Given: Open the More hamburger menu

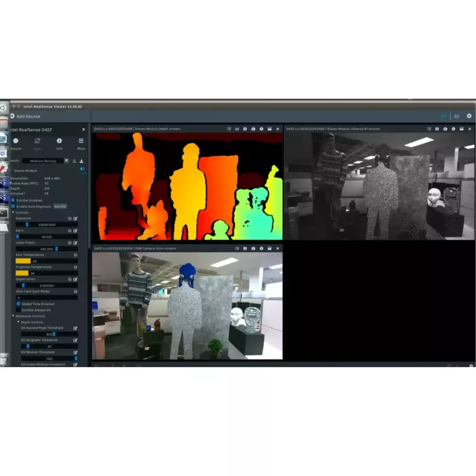Looking at the screenshot, I should (x=81, y=141).
